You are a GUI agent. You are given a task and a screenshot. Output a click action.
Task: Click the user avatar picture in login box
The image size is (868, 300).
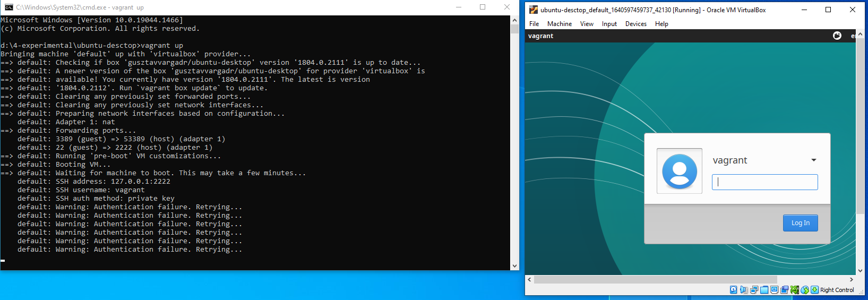(680, 171)
